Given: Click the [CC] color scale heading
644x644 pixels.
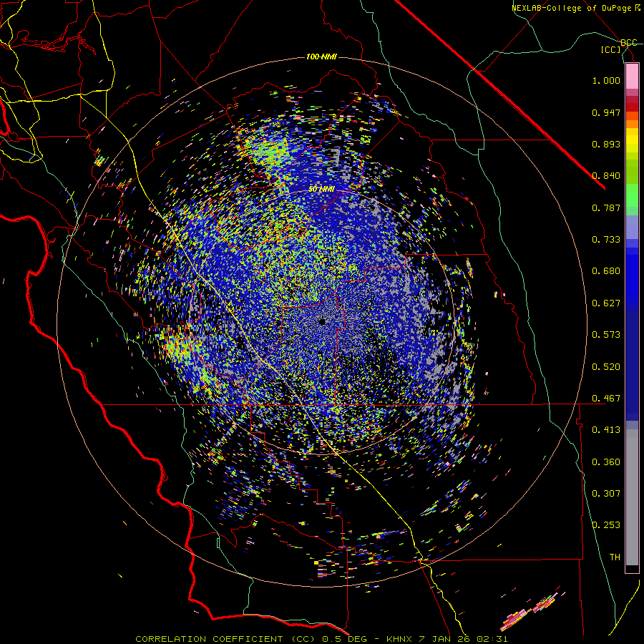Looking at the screenshot, I should click(611, 49).
